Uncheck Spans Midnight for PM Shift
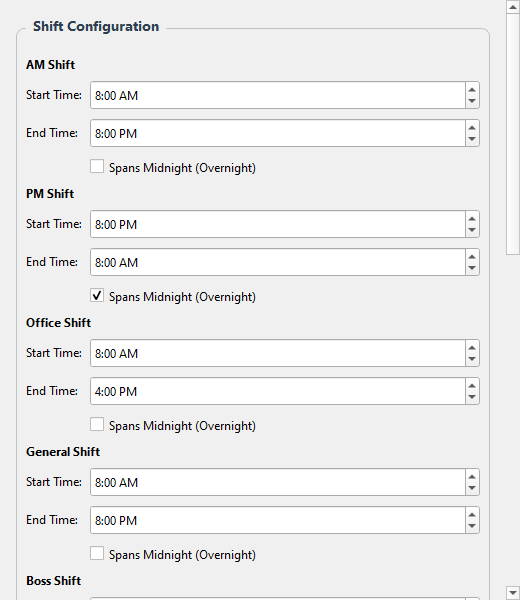Image resolution: width=520 pixels, height=600 pixels. click(97, 295)
